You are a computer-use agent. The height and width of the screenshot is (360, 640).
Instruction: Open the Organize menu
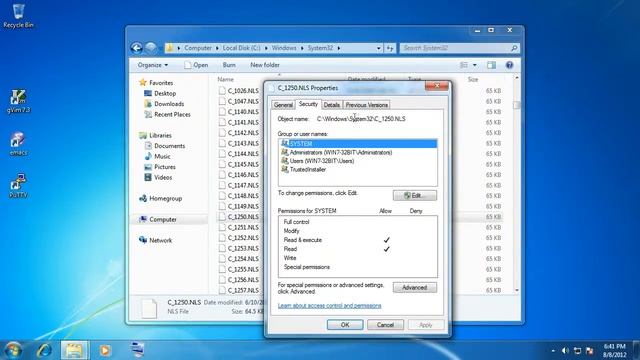coord(153,65)
